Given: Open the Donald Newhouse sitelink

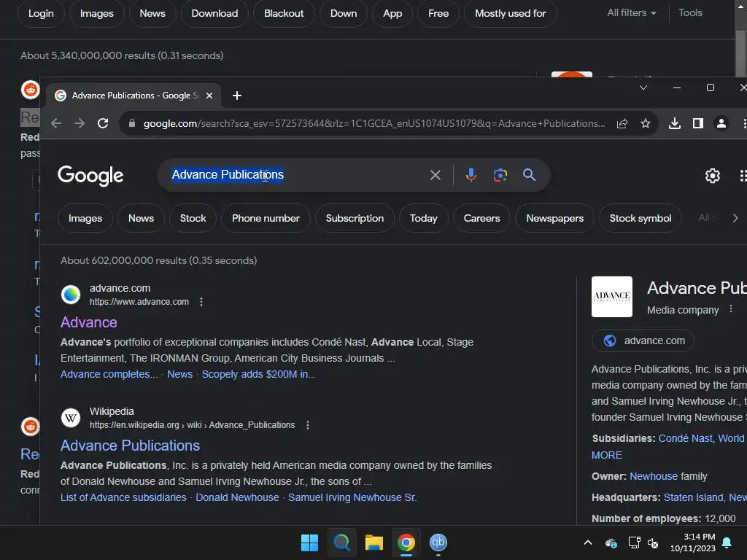Looking at the screenshot, I should pyautogui.click(x=237, y=497).
